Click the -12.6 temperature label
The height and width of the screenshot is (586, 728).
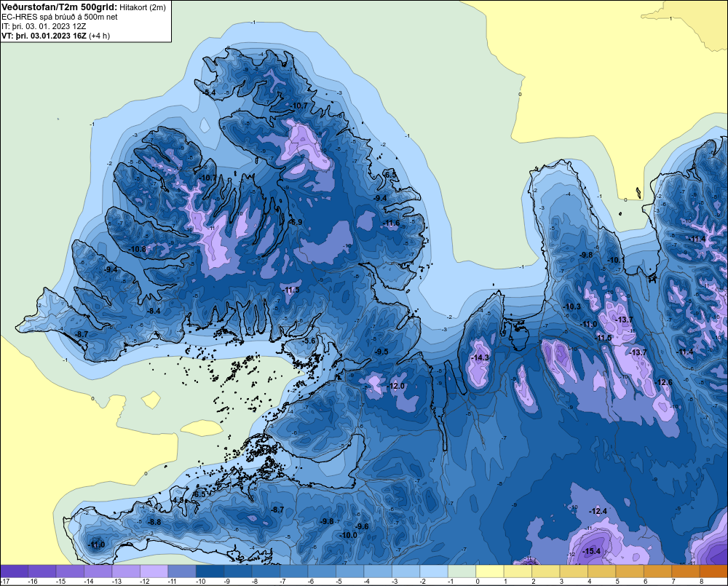pyautogui.click(x=663, y=382)
